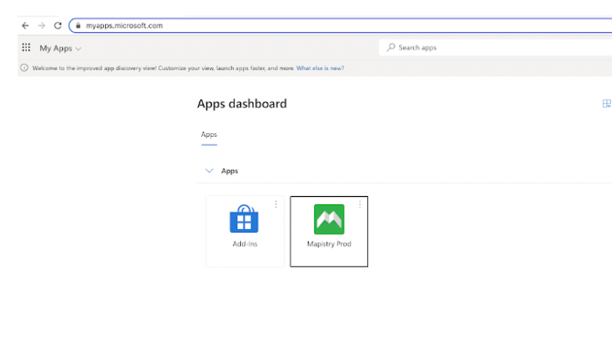Click the Apps dashboard heading
The width and height of the screenshot is (612, 364).
click(242, 104)
